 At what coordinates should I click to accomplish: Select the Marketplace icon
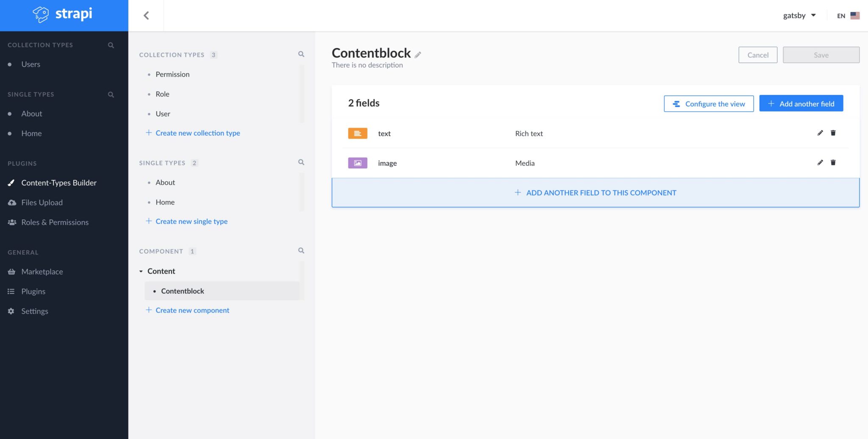(11, 271)
